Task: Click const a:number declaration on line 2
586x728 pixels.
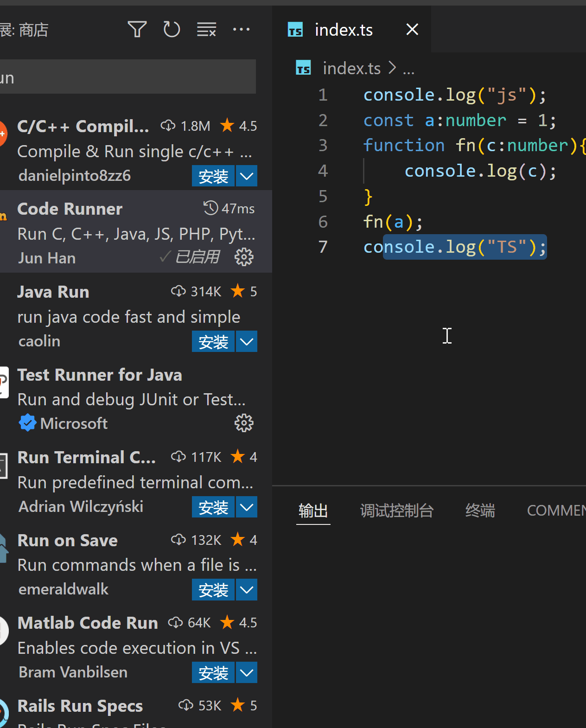Action: [x=459, y=121]
